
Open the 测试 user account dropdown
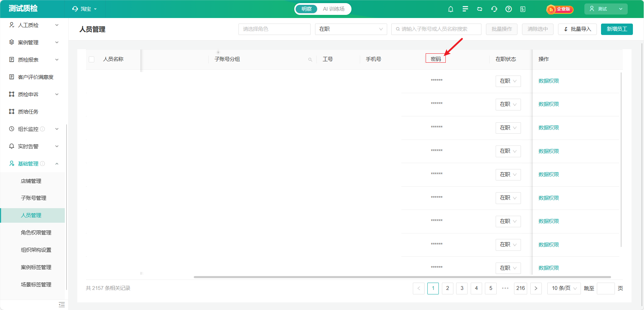point(606,9)
